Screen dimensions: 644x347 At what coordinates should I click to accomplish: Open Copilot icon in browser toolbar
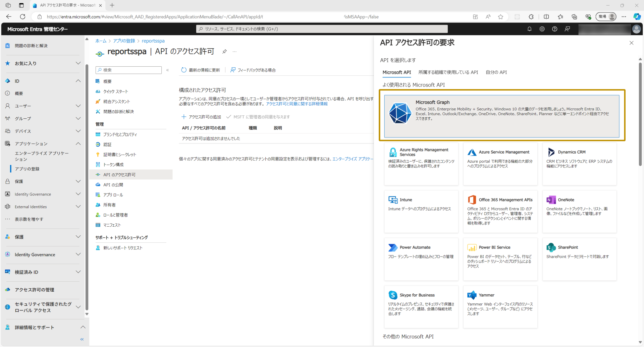pyautogui.click(x=637, y=17)
